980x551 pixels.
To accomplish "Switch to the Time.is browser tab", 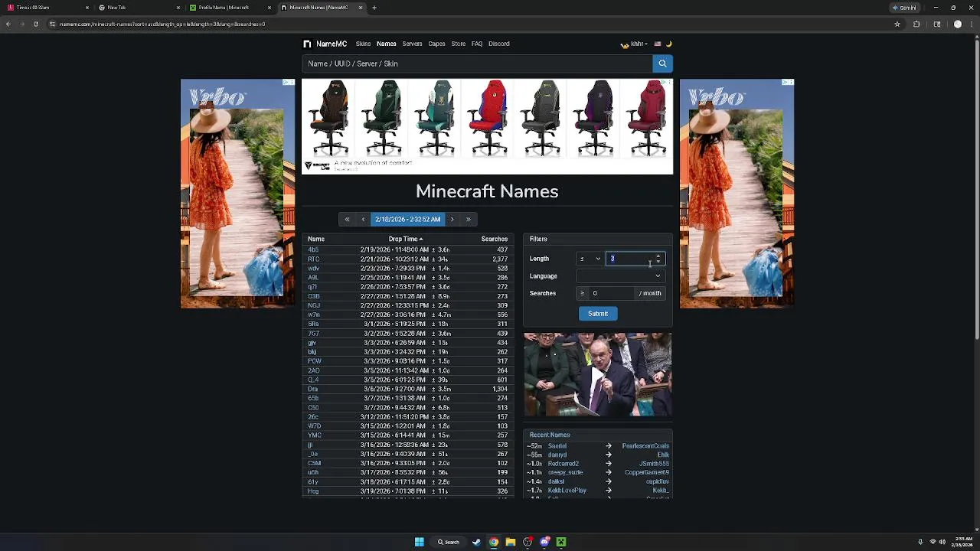I will point(47,8).
